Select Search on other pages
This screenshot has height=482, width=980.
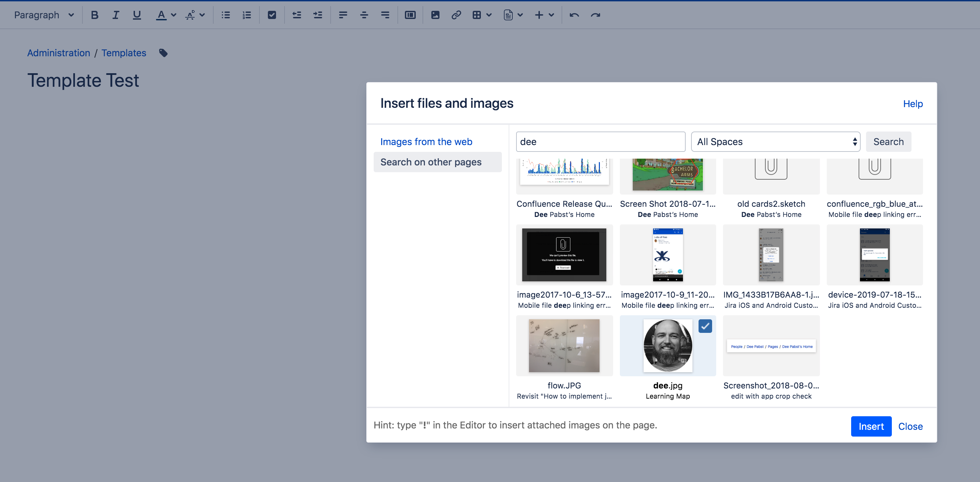click(430, 162)
